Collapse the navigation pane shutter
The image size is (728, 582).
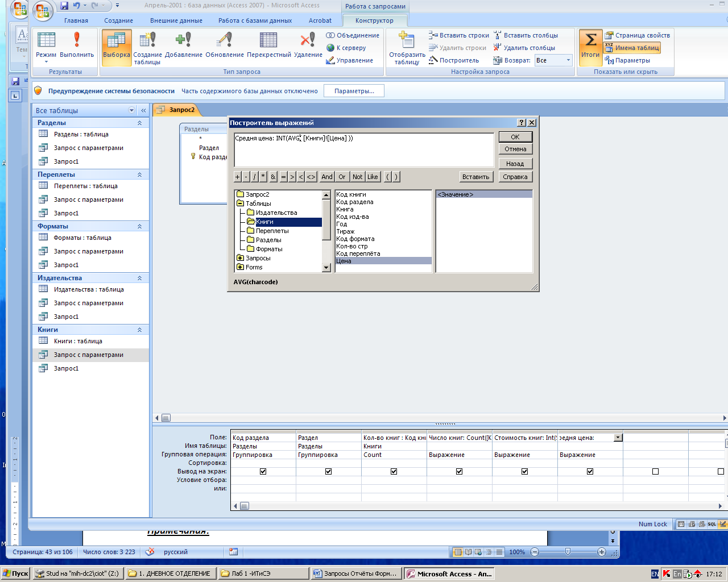click(143, 110)
